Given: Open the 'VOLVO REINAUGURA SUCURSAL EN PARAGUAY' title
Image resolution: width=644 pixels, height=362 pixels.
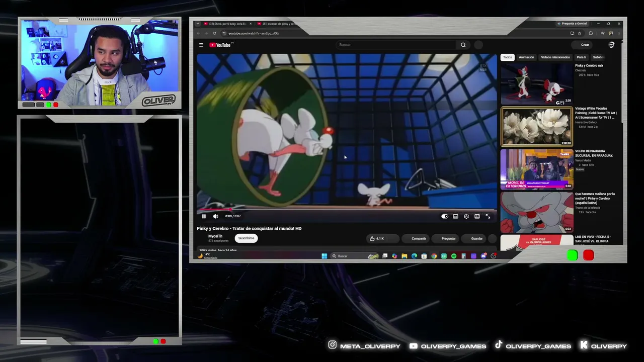Looking at the screenshot, I should 594,153.
